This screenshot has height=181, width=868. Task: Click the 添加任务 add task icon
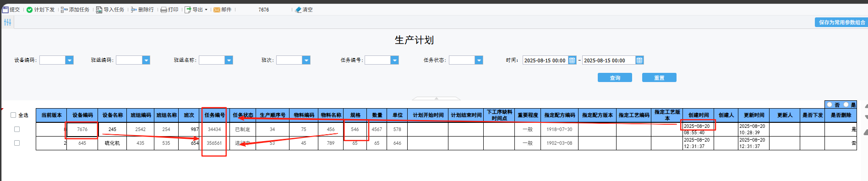(x=64, y=10)
